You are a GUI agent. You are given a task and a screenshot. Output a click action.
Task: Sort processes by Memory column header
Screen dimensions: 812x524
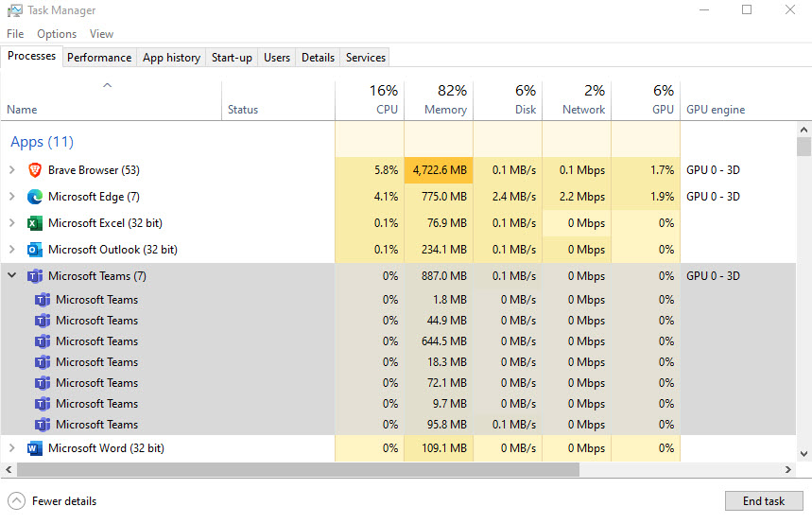point(444,100)
